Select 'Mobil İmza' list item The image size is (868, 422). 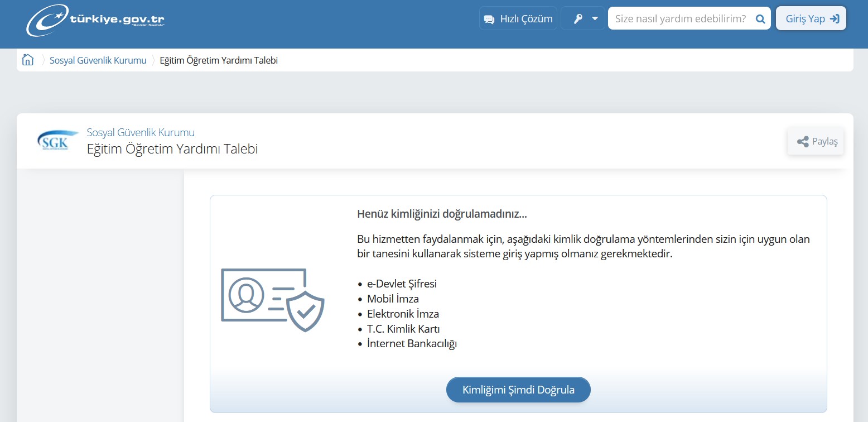coord(393,299)
